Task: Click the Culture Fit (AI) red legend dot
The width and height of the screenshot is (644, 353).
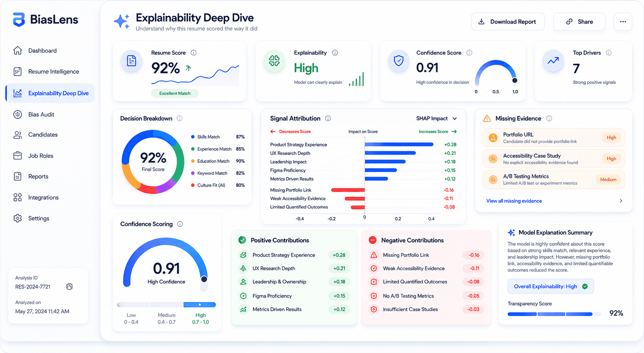Action: 193,185
